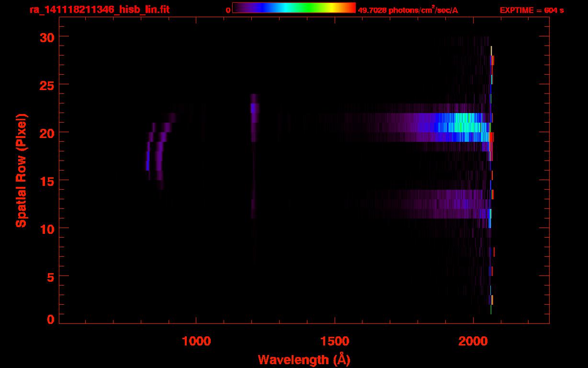Click the x-axis tick label 2000
588x368 pixels.
click(x=473, y=341)
